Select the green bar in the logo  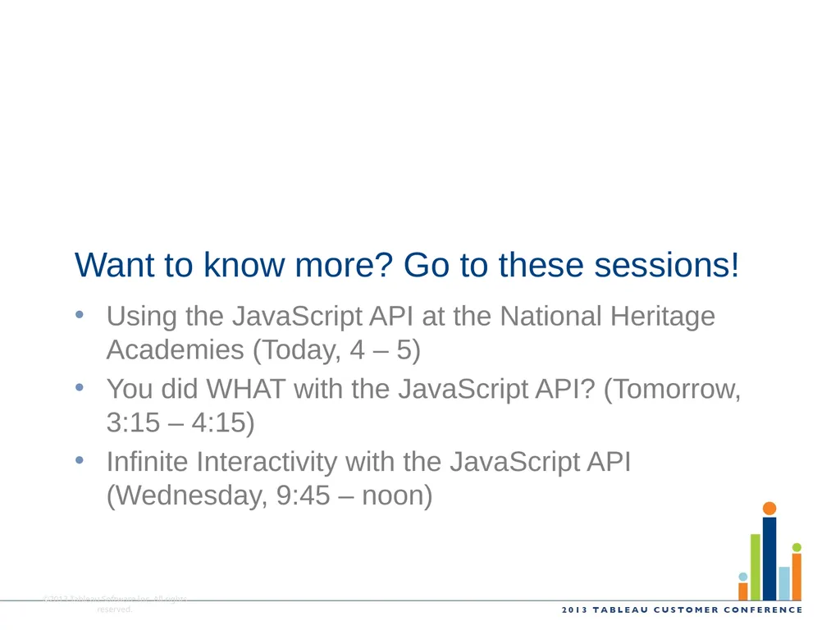pyautogui.click(x=756, y=567)
